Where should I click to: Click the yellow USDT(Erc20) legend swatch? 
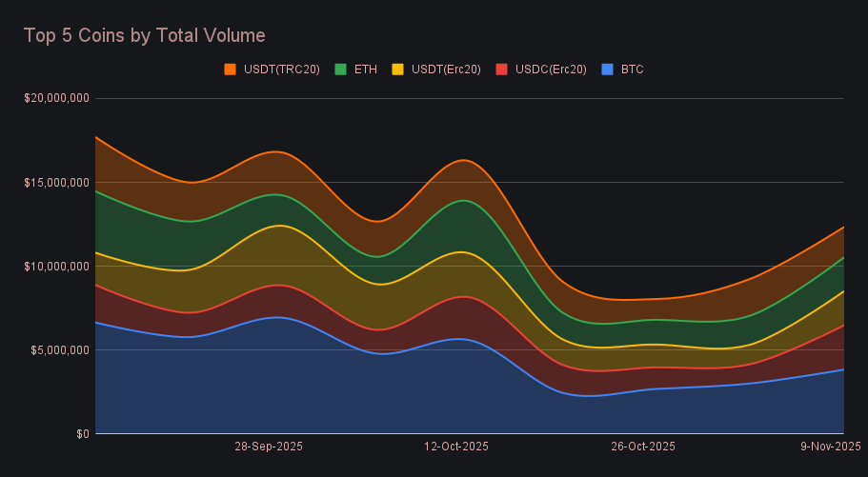pyautogui.click(x=397, y=70)
